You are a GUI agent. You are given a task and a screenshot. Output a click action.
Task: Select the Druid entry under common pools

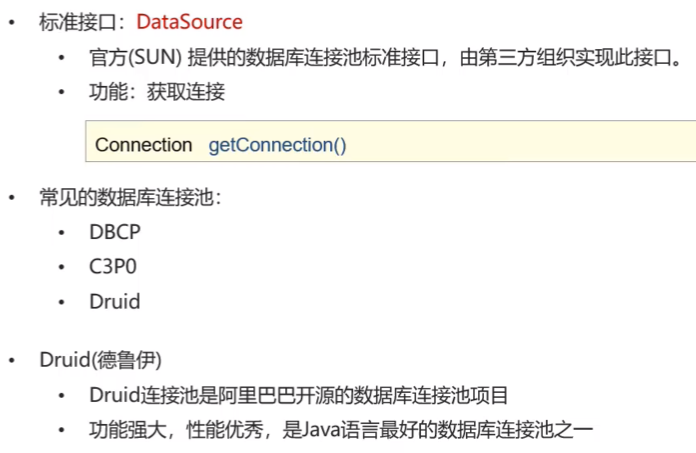[x=115, y=301]
